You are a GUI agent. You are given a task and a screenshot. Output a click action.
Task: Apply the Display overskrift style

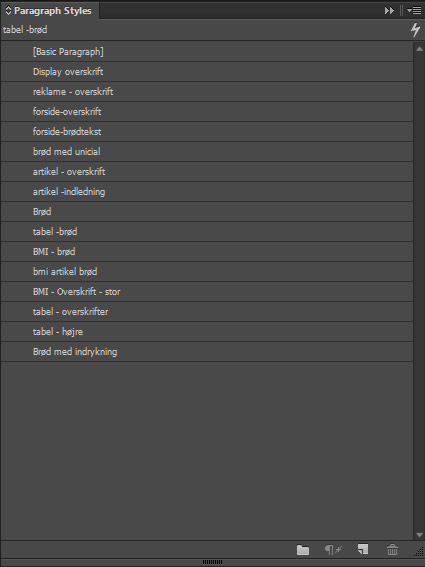[207, 72]
